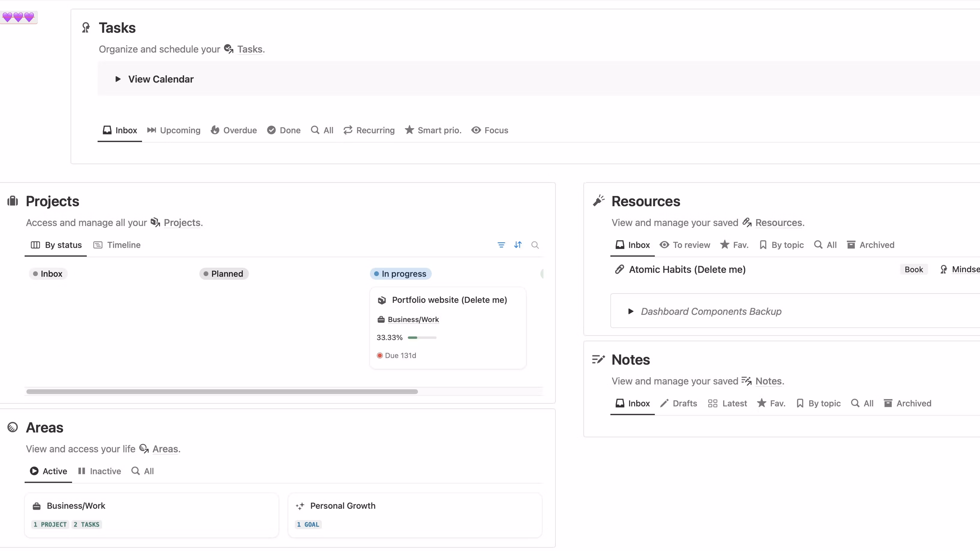The image size is (980, 551).
Task: Open search in the Projects database
Action: click(535, 245)
